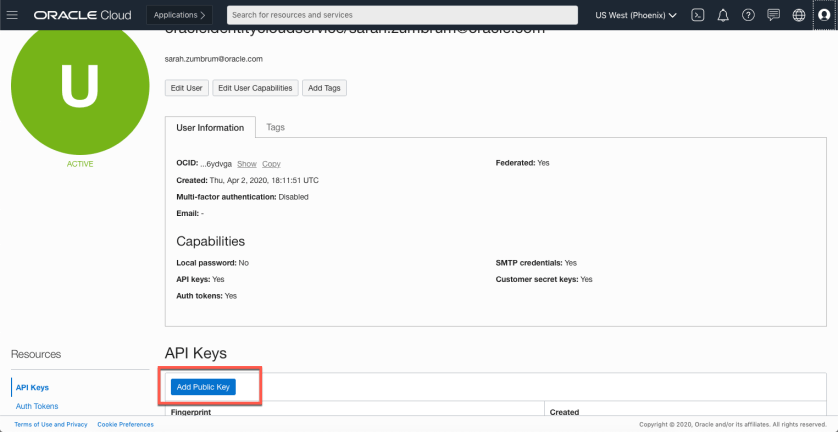Viewport: 838px width, 432px height.
Task: Click the Add Public Key button
Action: (202, 386)
